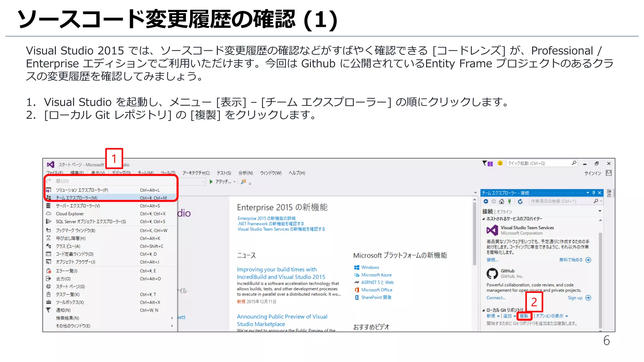The image size is (644, 362).
Task: Close the Team Explorer panel
Action: 600,193
